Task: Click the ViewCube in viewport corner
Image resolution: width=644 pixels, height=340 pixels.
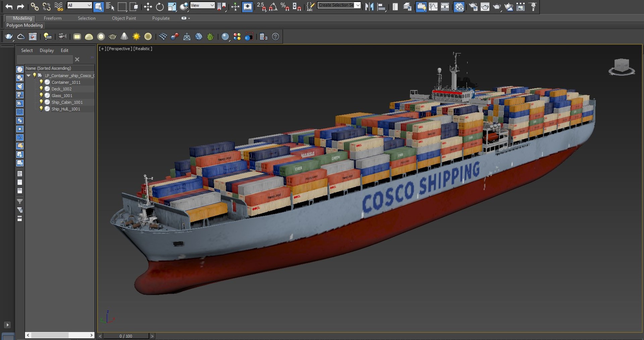Action: click(x=622, y=67)
